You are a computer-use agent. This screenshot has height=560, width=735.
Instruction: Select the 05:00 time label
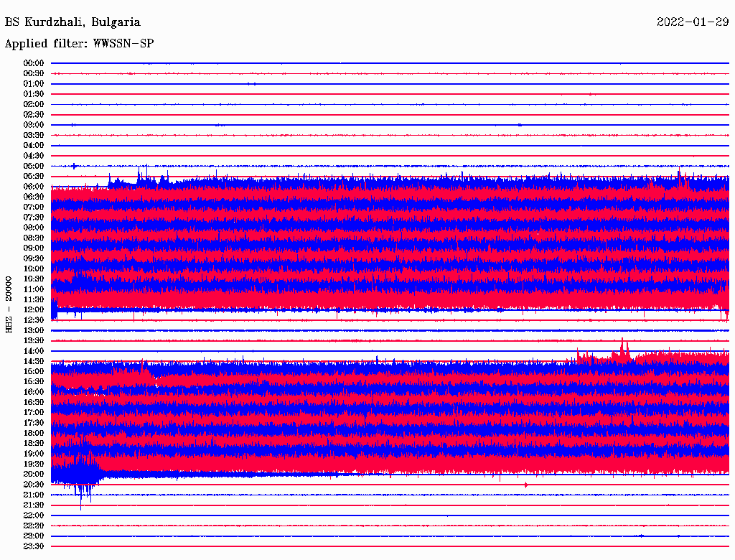(34, 166)
